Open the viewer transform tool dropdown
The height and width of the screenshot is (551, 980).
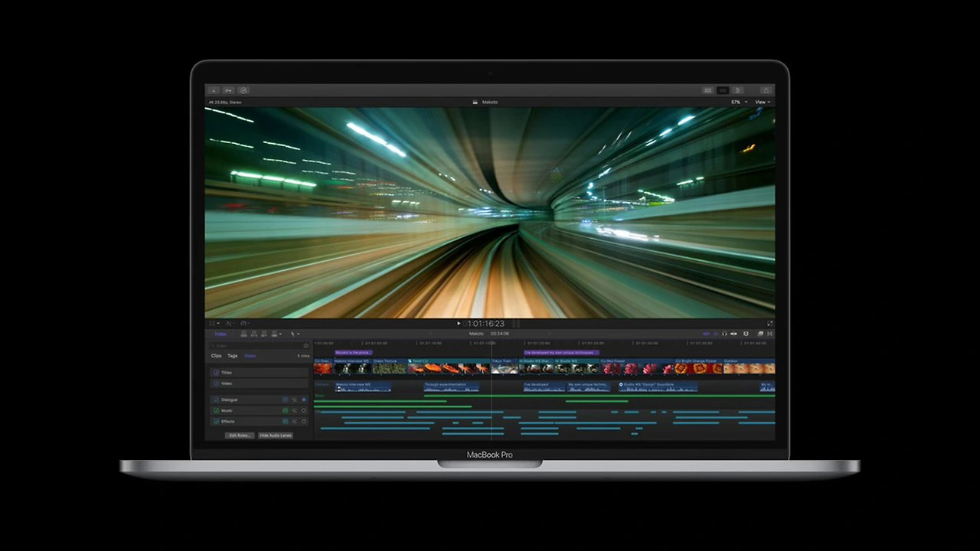click(214, 324)
